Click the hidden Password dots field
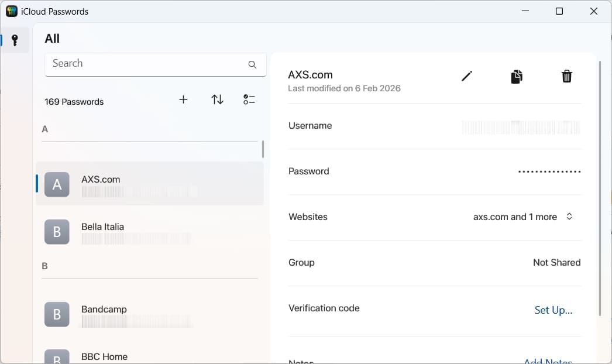The height and width of the screenshot is (364, 612). point(549,171)
